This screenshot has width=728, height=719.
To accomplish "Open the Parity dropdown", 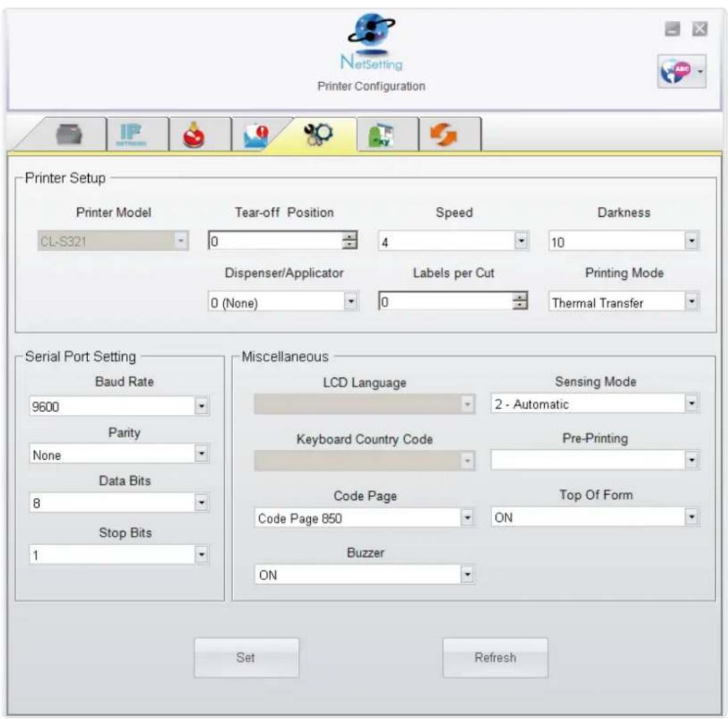I will click(201, 454).
